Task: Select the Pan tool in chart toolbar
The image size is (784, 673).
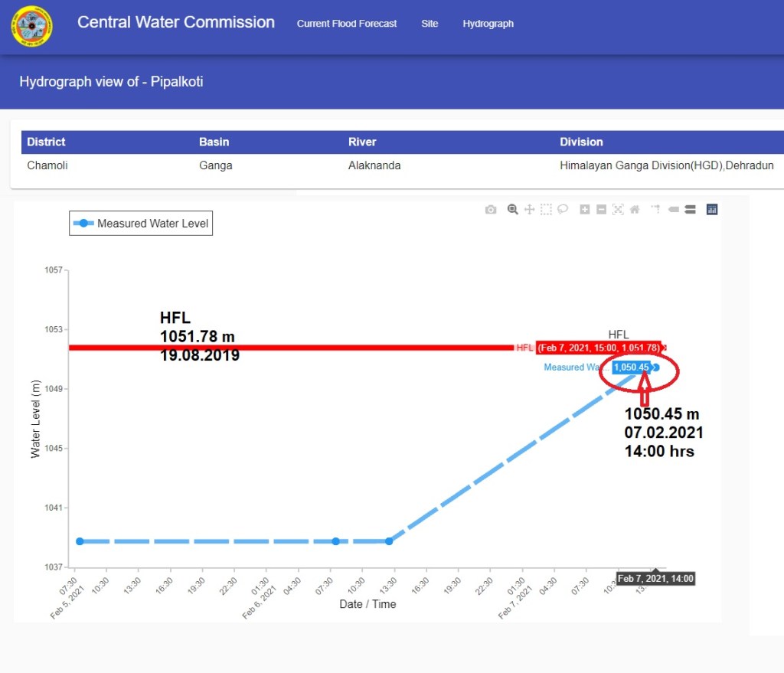Action: [529, 210]
